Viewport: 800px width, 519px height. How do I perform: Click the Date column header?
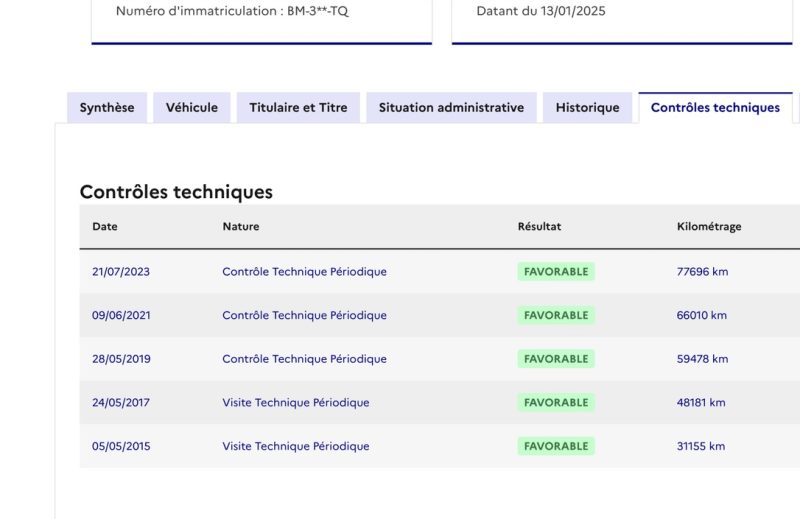point(105,227)
